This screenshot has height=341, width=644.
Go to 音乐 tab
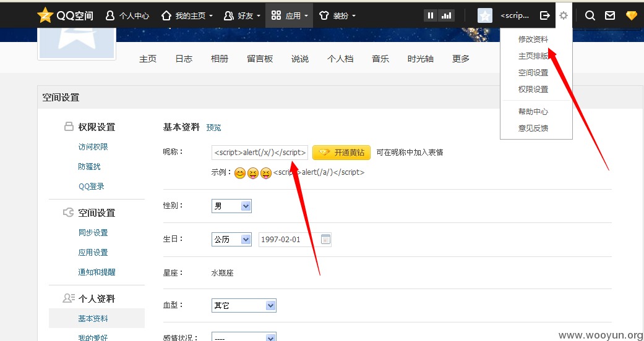point(380,59)
